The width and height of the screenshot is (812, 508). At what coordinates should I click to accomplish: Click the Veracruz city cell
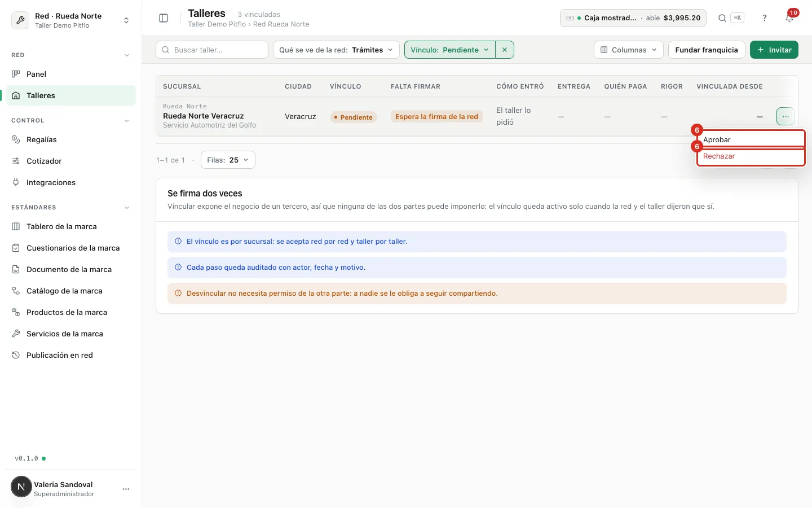coord(301,116)
